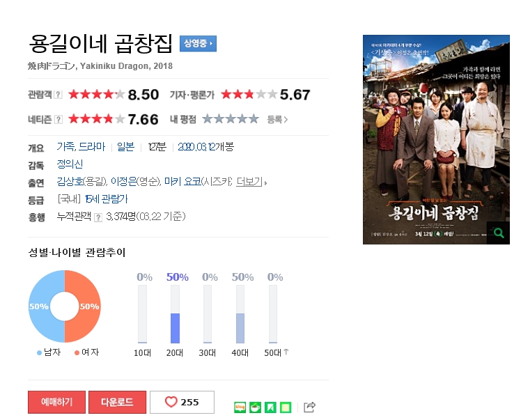The image size is (521, 420).
Task: Open the help question mark next to 관람객
Action: click(x=58, y=95)
